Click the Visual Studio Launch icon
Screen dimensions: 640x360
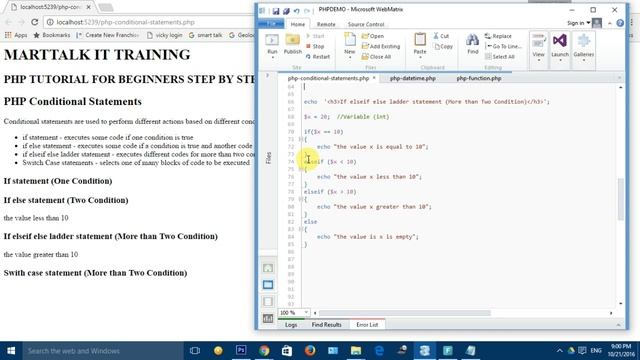560,41
